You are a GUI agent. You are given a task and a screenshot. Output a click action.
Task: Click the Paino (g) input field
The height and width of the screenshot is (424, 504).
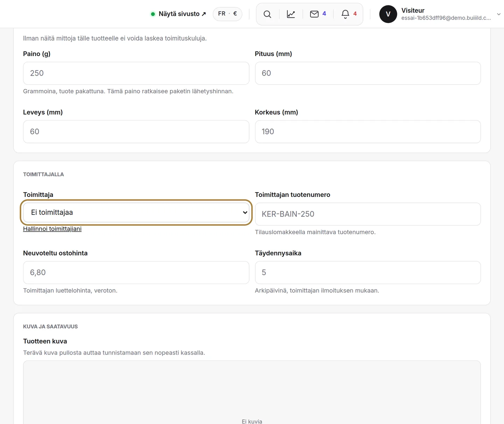pos(136,73)
